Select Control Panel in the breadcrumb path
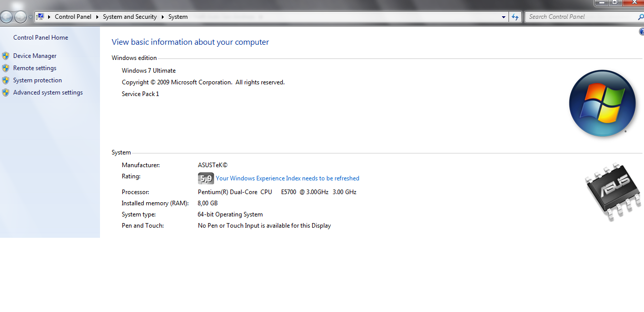Screen dimensions: 644x312 73,17
